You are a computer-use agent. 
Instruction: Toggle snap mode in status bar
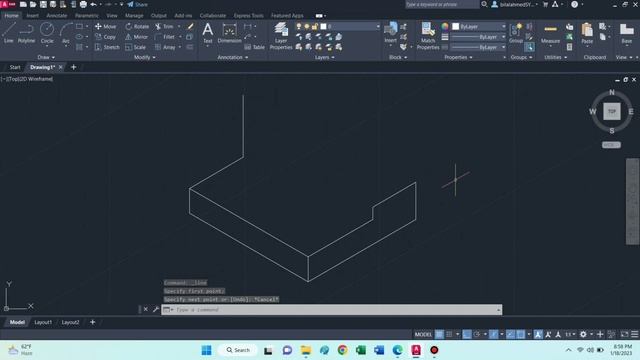(449, 334)
